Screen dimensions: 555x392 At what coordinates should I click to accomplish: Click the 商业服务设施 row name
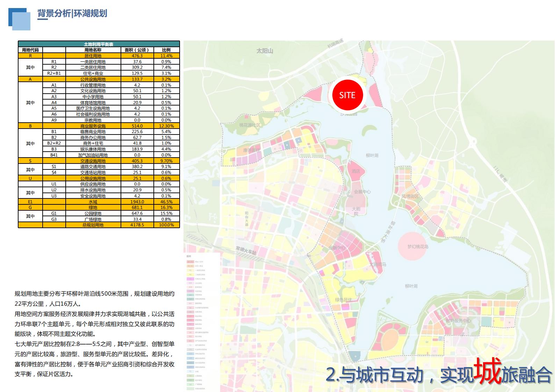click(x=93, y=126)
